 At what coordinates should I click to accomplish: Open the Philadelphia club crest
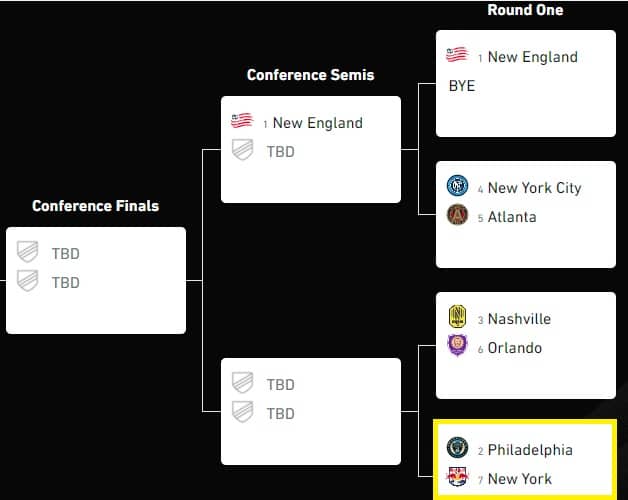(x=457, y=449)
